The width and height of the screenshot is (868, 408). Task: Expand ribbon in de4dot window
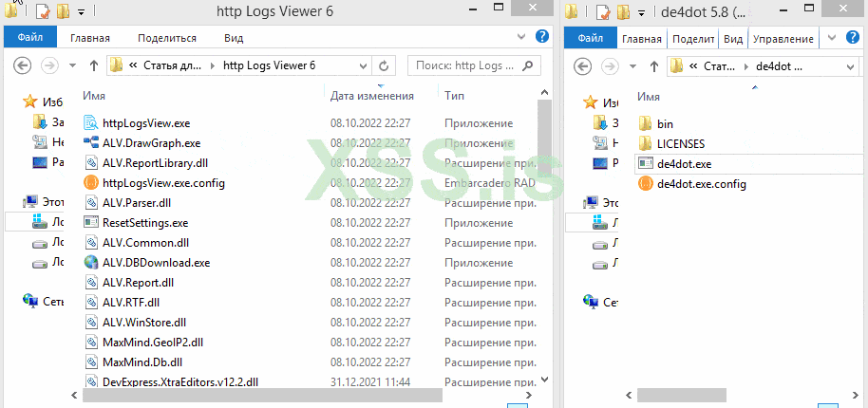[x=832, y=37]
